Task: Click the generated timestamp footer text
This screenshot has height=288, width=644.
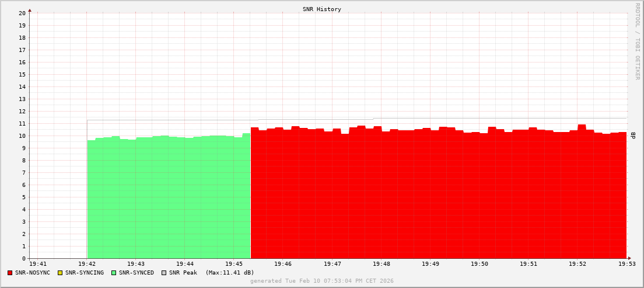Action: 321,281
